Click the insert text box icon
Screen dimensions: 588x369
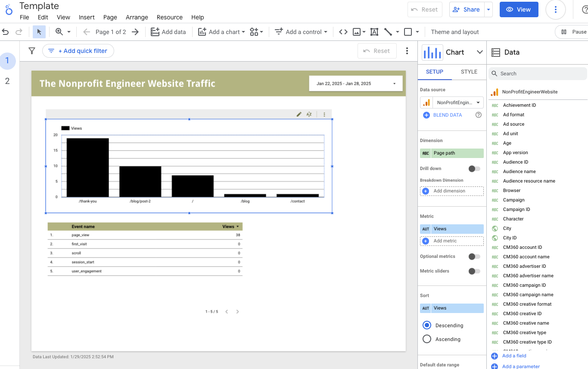click(374, 32)
